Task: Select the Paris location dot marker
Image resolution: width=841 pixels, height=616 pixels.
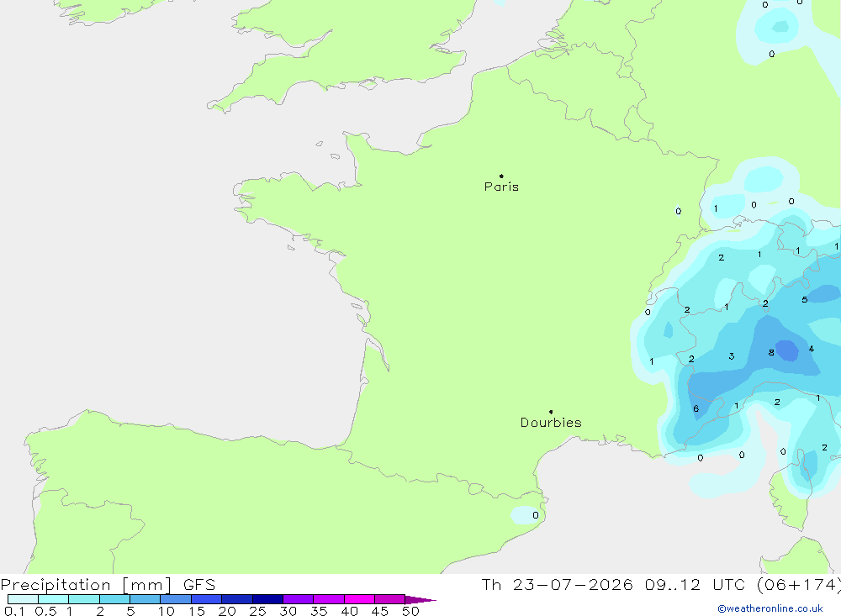Action: pos(501,176)
